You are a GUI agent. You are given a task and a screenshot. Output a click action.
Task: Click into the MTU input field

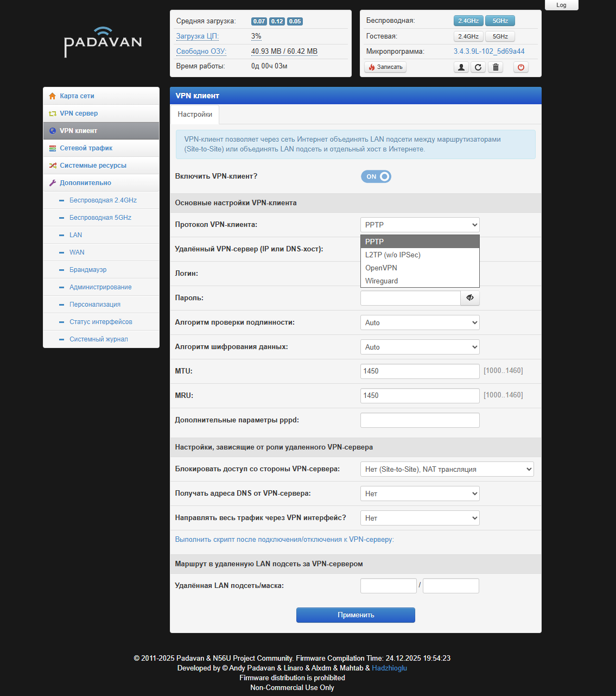pos(420,371)
